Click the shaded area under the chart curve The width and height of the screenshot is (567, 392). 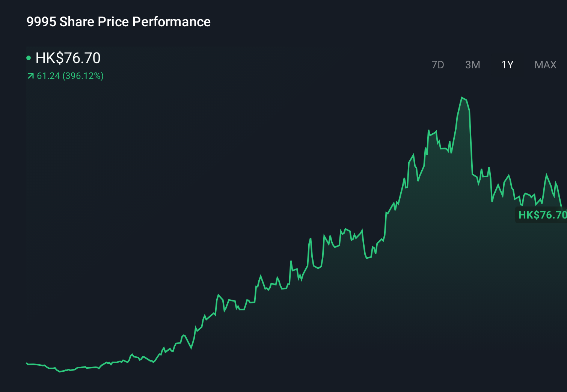coord(413,300)
